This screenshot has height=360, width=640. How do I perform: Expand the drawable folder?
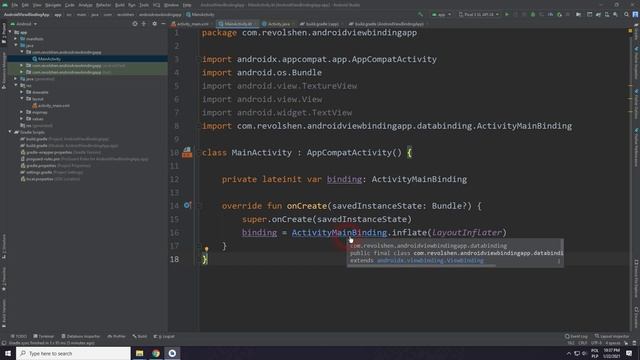pyautogui.click(x=22, y=92)
